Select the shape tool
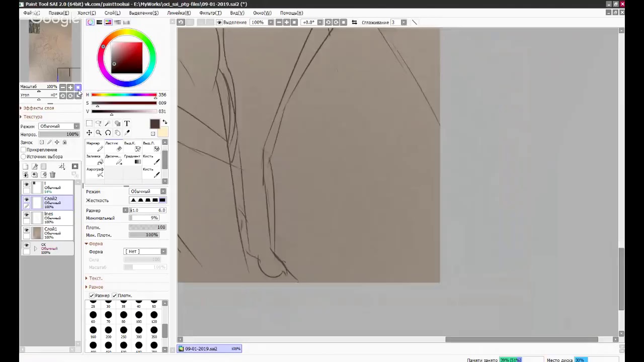 [x=117, y=123]
